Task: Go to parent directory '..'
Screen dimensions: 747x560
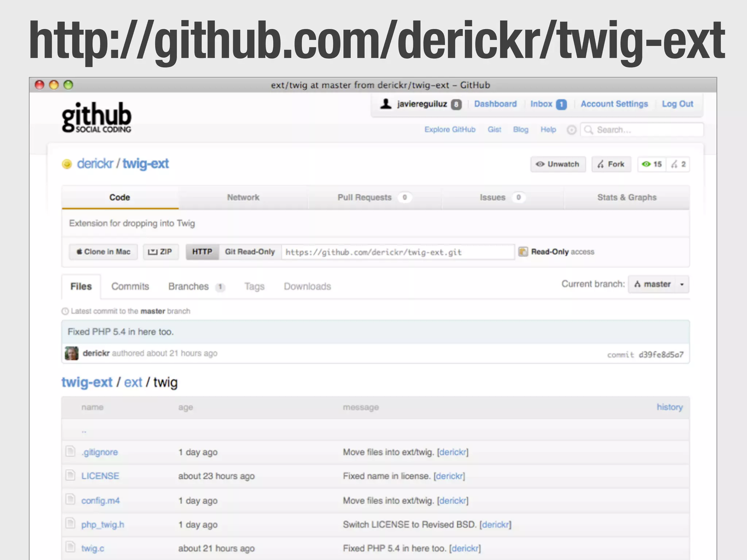Action: click(x=84, y=431)
